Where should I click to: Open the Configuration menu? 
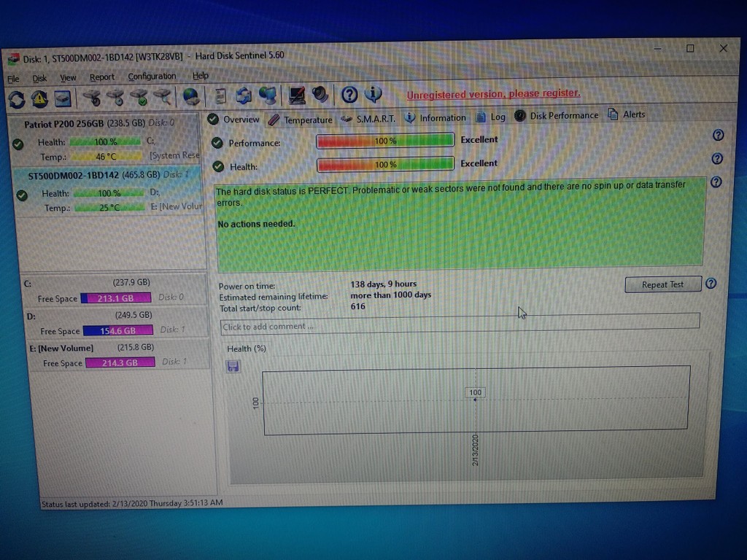(152, 77)
